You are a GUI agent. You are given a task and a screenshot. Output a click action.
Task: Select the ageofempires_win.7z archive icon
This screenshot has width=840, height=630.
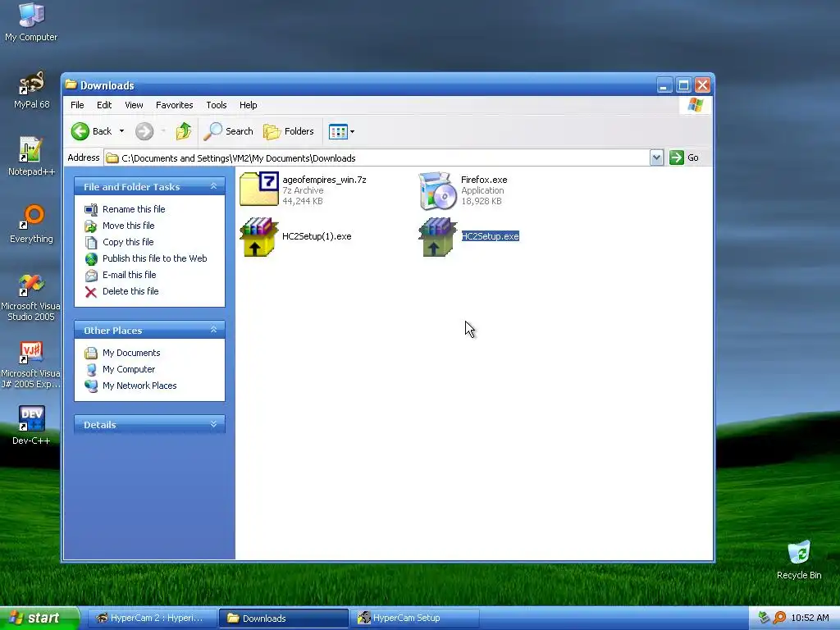(258, 189)
